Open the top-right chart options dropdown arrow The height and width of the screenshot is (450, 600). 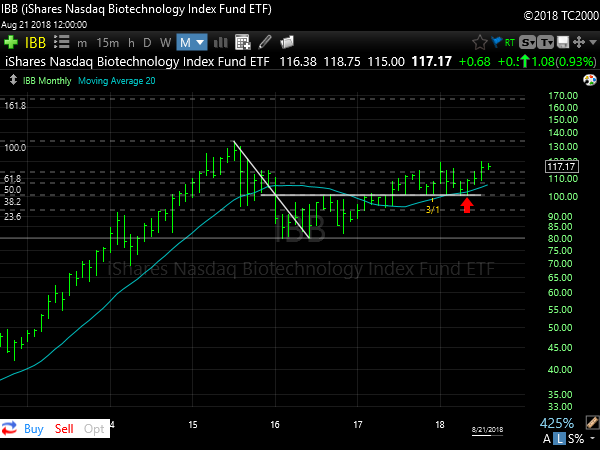tap(593, 42)
